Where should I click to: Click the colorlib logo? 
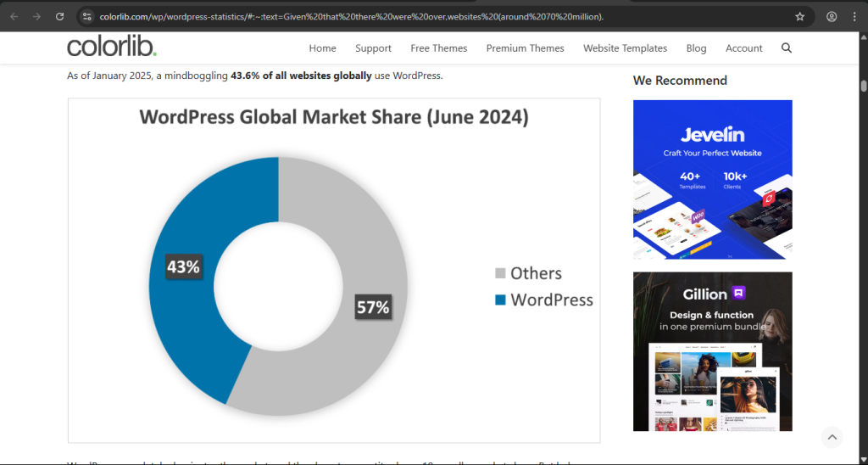112,48
